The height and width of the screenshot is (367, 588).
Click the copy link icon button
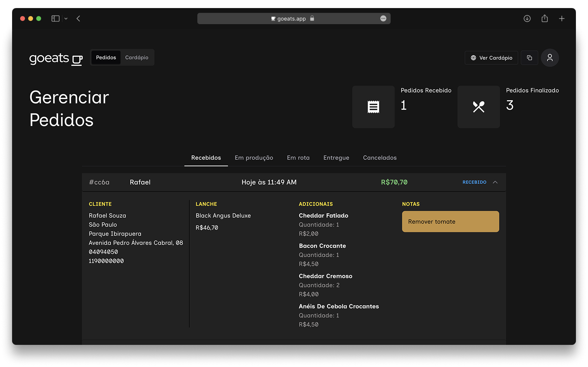coord(530,58)
